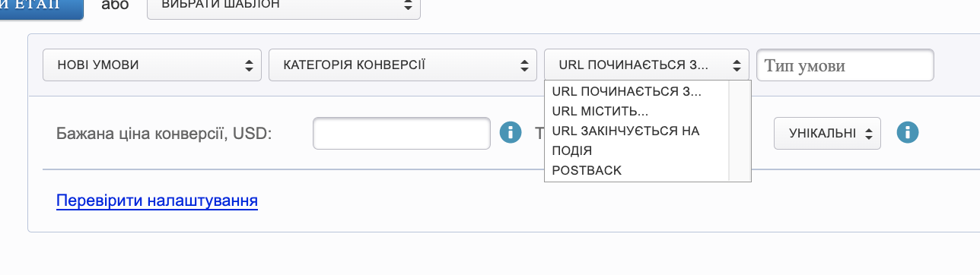Open the Перевірити налаштування link
980x275 pixels.
point(157,201)
